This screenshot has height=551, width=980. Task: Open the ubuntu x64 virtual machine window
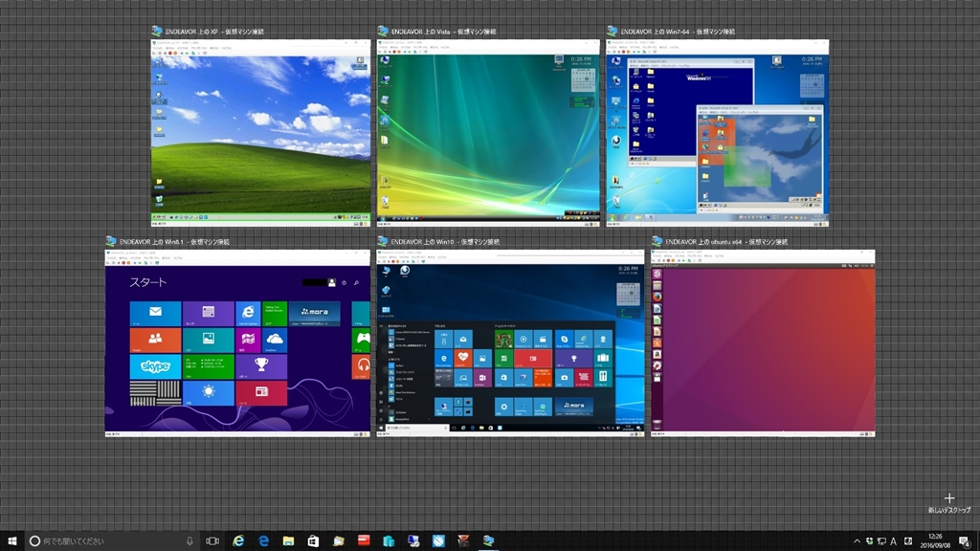coord(763,343)
